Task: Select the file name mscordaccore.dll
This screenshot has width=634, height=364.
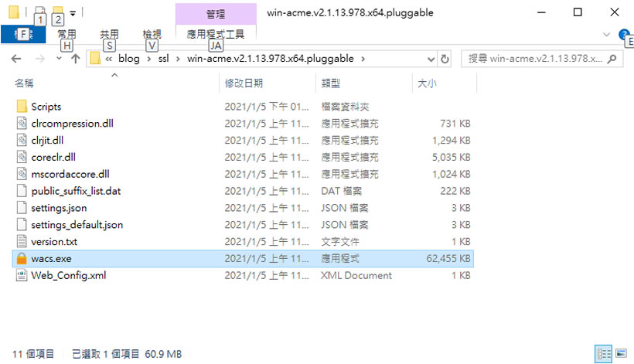Action: (x=70, y=174)
